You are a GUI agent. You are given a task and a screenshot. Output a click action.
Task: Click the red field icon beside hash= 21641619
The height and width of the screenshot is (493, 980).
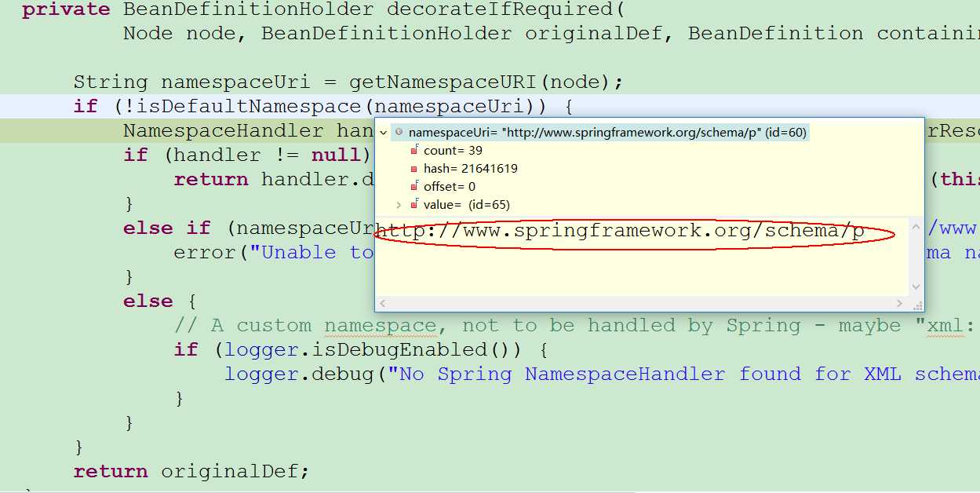pyautogui.click(x=414, y=168)
